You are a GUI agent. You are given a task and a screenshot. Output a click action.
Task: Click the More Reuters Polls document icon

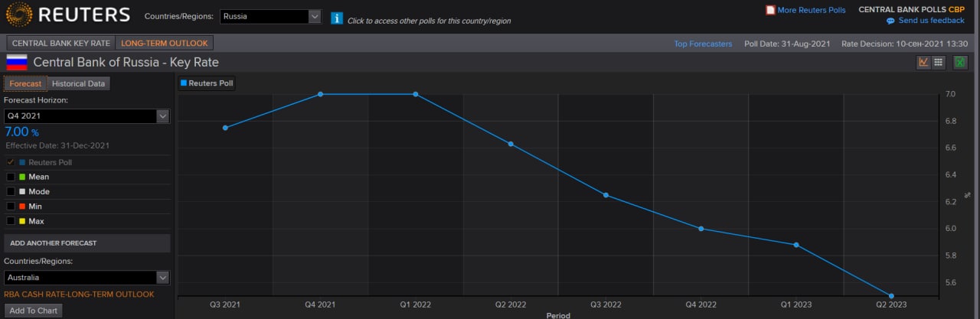(770, 10)
